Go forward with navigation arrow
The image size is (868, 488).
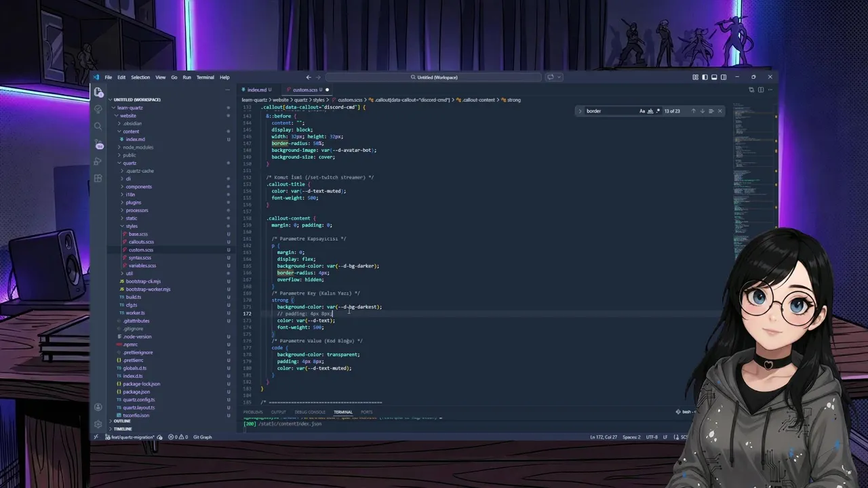[x=319, y=77]
